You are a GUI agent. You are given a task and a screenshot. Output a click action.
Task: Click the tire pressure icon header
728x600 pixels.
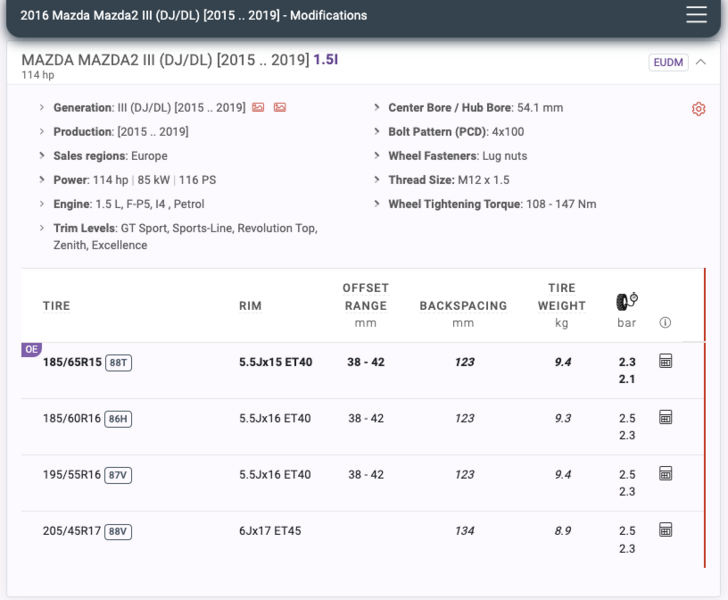coord(627,301)
